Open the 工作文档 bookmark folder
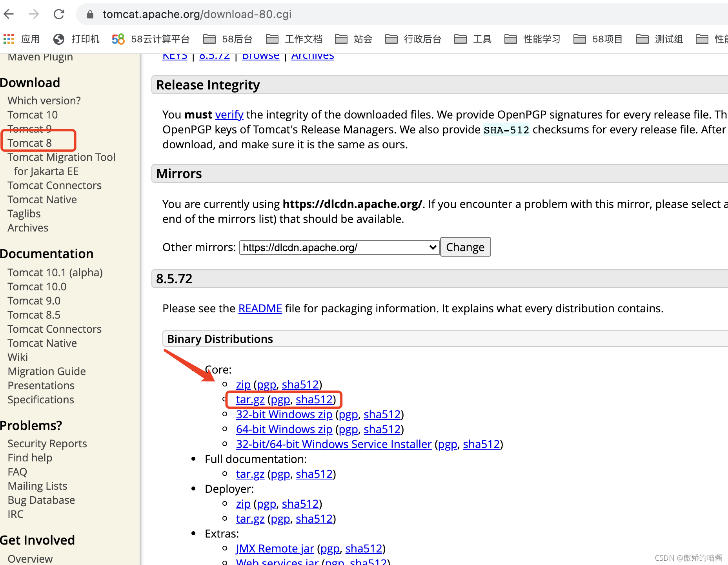The width and height of the screenshot is (728, 565). coord(294,39)
